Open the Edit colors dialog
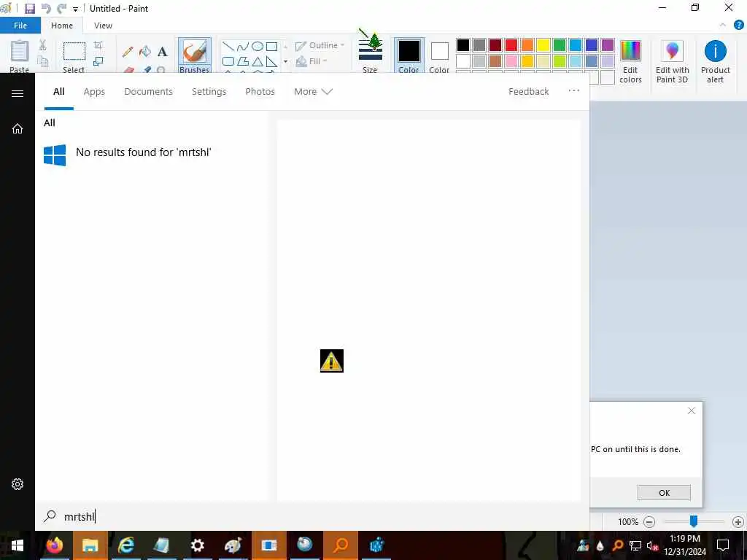The height and width of the screenshot is (560, 747). pos(630,61)
